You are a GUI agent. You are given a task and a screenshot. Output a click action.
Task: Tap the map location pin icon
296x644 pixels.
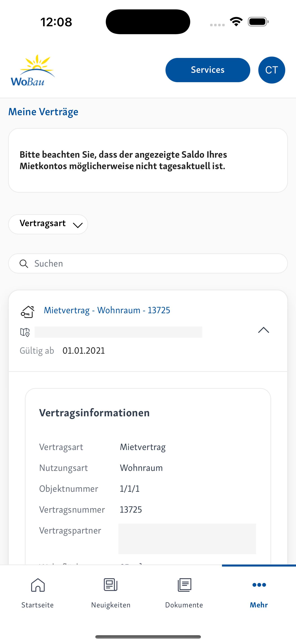click(x=25, y=332)
